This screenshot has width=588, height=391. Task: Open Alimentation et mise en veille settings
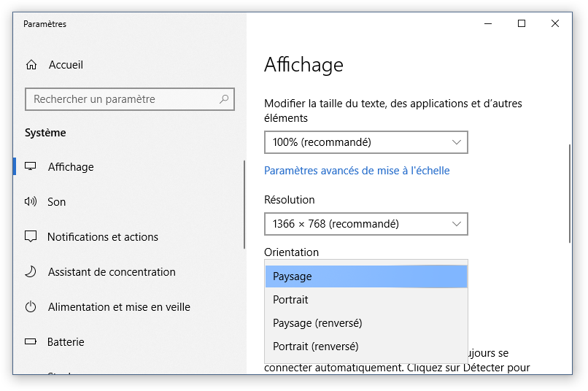tap(119, 307)
